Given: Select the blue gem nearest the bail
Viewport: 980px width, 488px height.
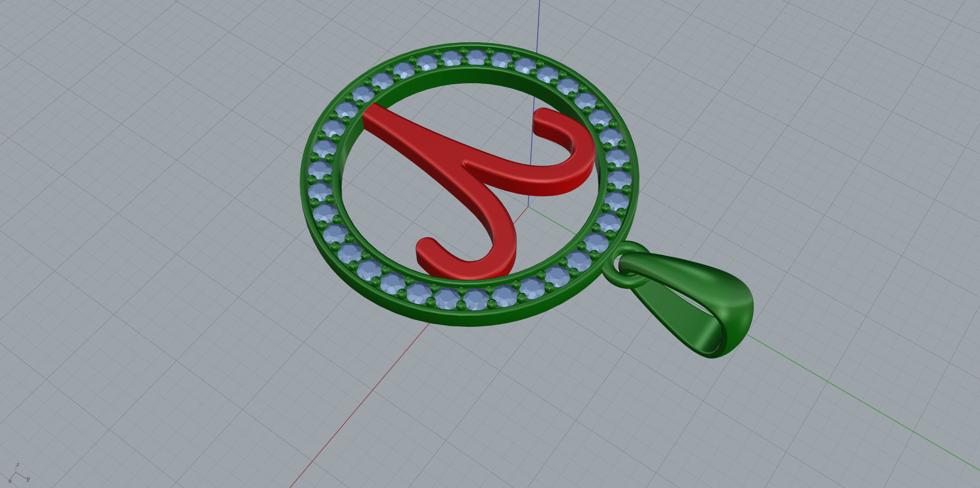Looking at the screenshot, I should click(x=596, y=242).
